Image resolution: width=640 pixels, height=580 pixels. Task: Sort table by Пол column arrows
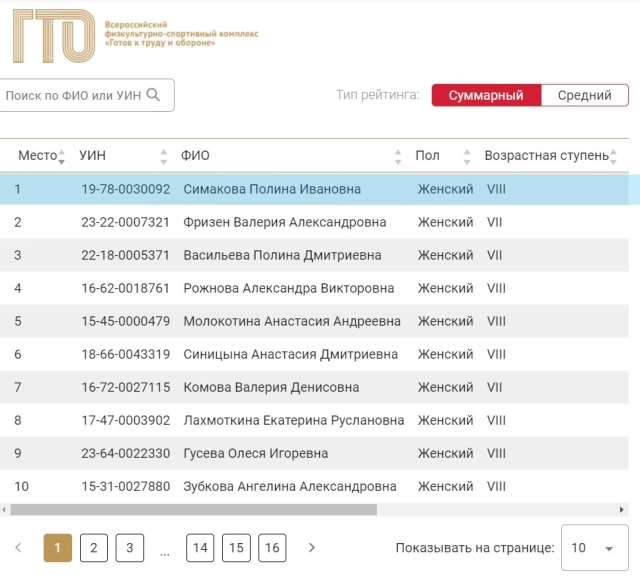tap(467, 157)
